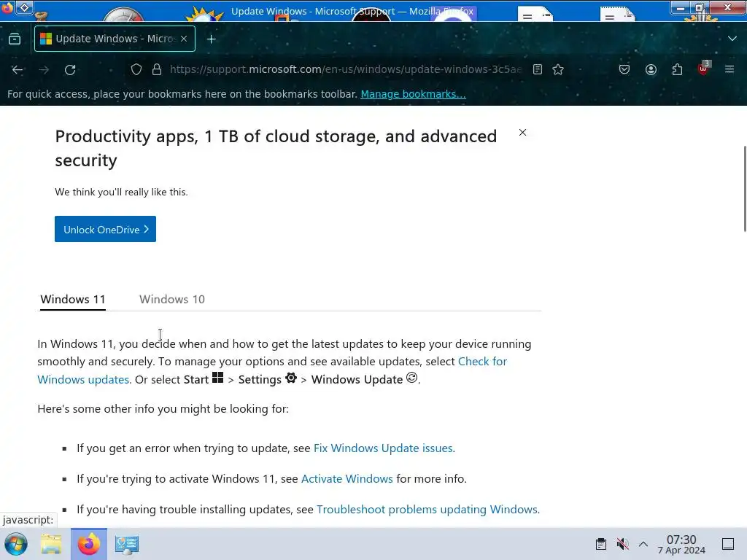The image size is (747, 560).
Task: Click the window menu icon in title bar
Action: 7,8
